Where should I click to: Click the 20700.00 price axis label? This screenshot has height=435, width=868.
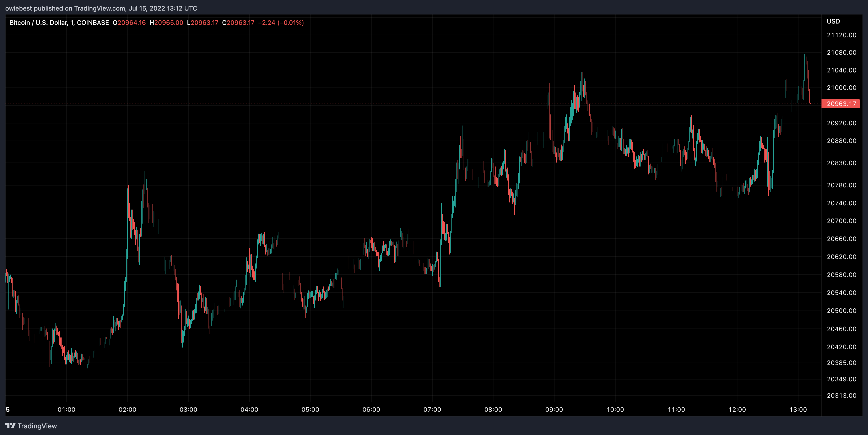841,221
